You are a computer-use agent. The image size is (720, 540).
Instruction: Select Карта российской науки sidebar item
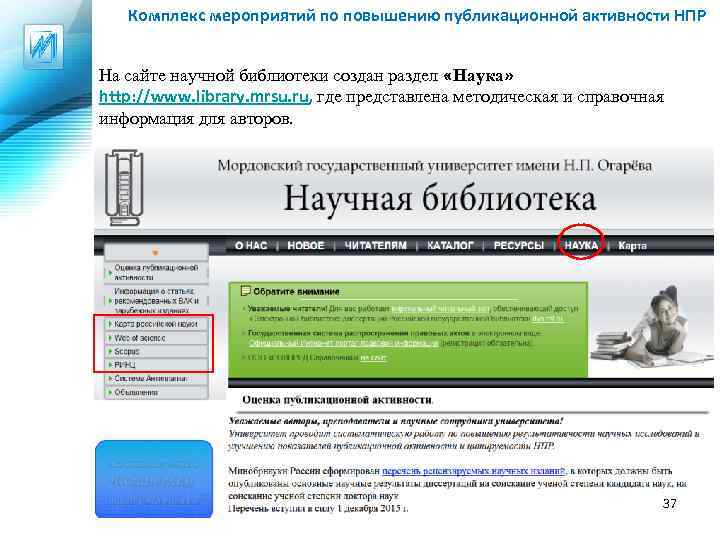(x=156, y=324)
